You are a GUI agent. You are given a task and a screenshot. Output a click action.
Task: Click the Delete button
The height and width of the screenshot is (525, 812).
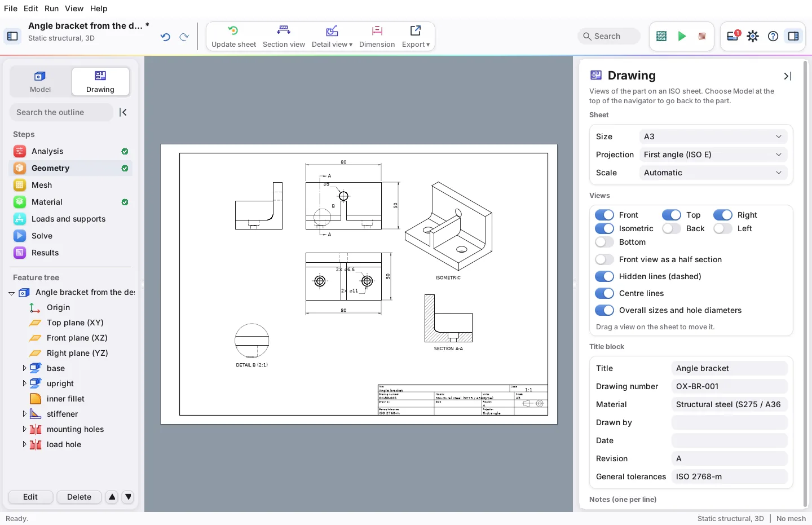[x=79, y=497]
